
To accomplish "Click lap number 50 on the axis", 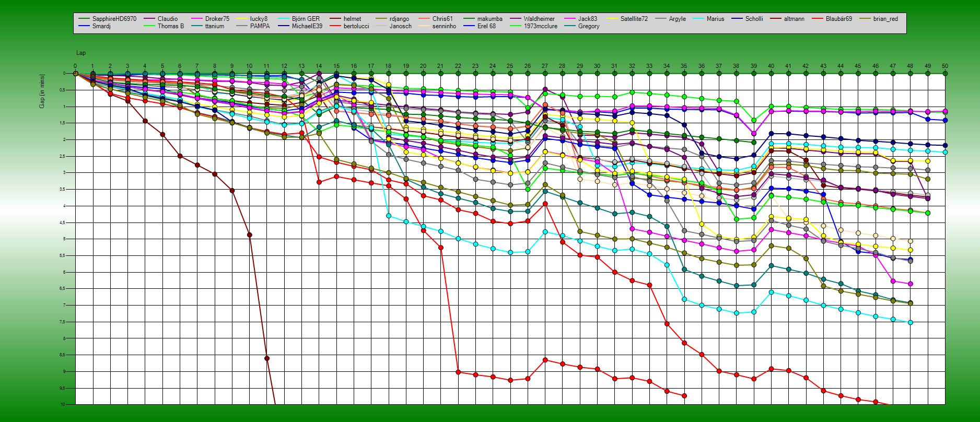I will 945,66.
